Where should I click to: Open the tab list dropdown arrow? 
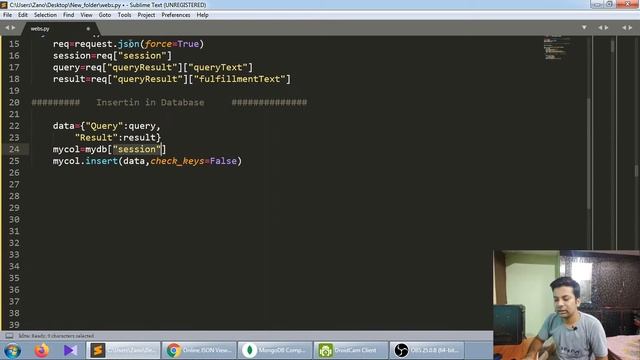pyautogui.click(x=584, y=27)
